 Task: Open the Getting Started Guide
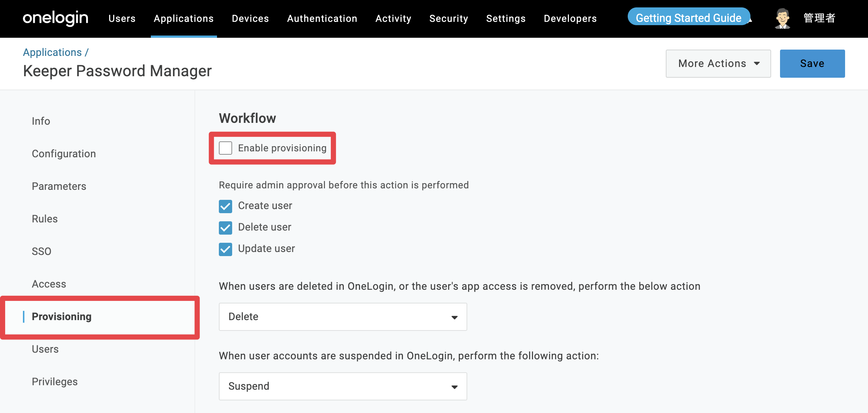(689, 18)
